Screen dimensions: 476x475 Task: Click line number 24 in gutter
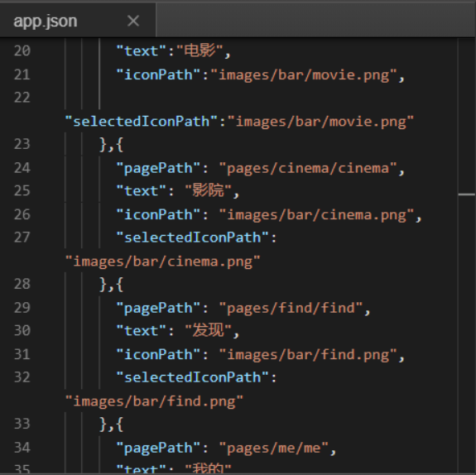pyautogui.click(x=22, y=168)
